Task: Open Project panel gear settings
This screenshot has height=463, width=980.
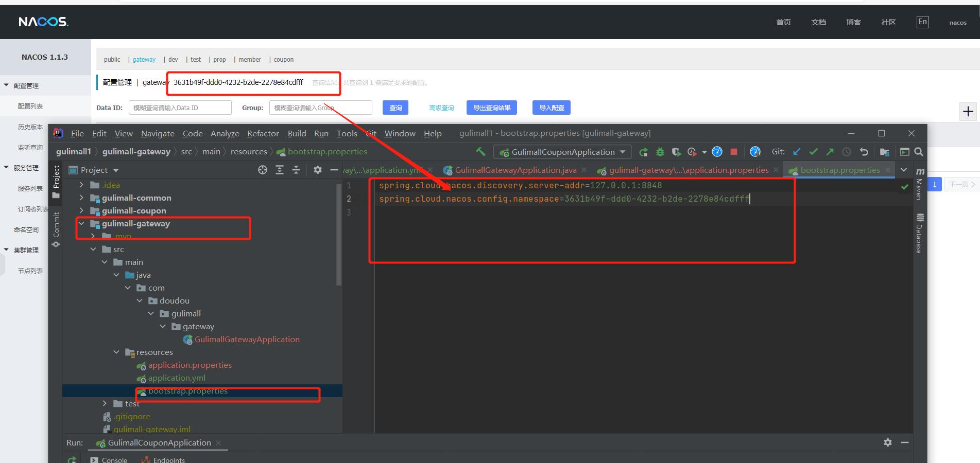Action: click(318, 170)
